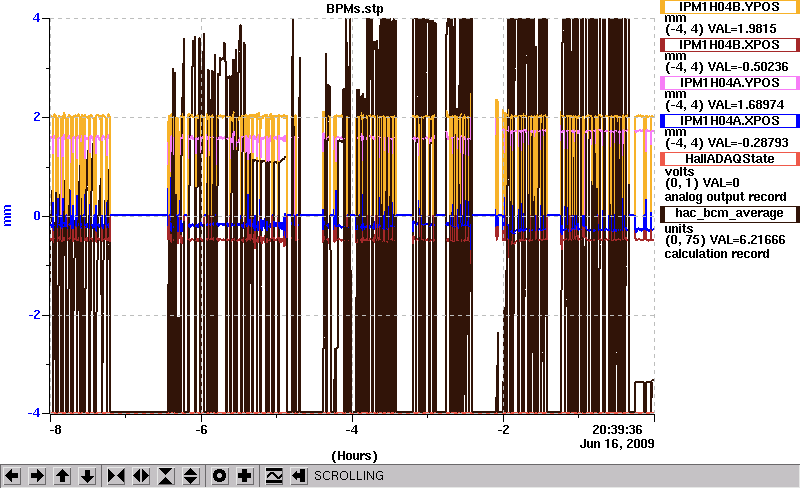Select the IPM1H04A.XPOS legend entry
Screen dimensions: 800x488
click(x=729, y=121)
